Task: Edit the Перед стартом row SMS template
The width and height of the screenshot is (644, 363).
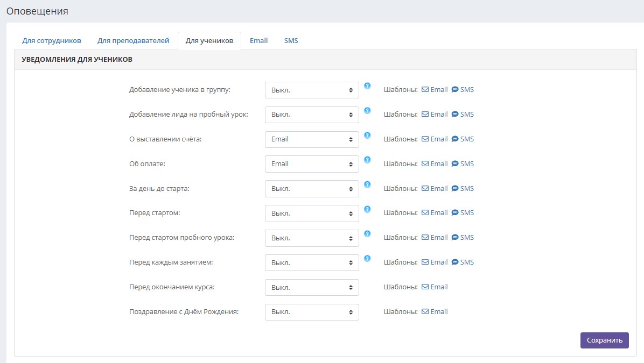Action: point(463,213)
